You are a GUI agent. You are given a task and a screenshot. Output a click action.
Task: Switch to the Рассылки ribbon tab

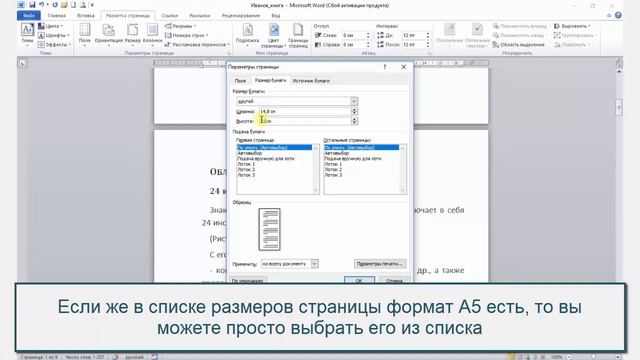point(200,16)
